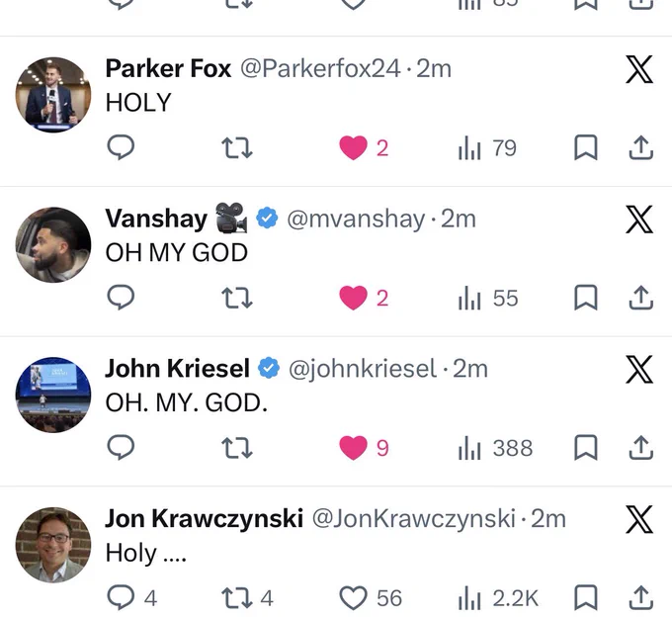Bookmark John Kriesel's tweet
Viewport: 672px width, 619px height.
point(585,447)
